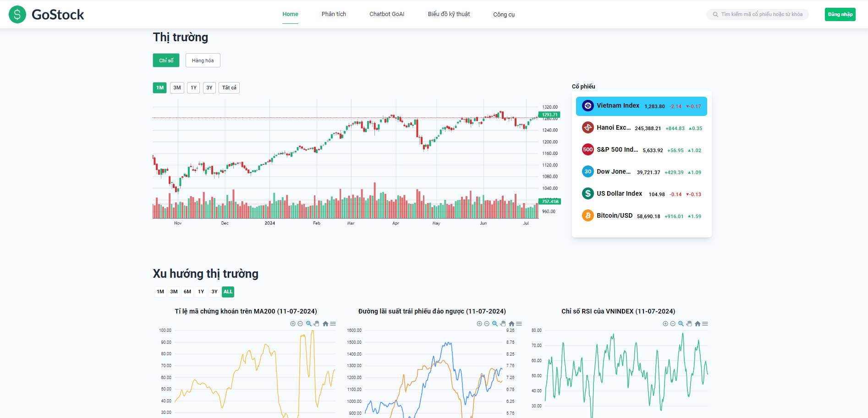Reset zoom on the bond yield chart
The width and height of the screenshot is (868, 418).
(511, 324)
